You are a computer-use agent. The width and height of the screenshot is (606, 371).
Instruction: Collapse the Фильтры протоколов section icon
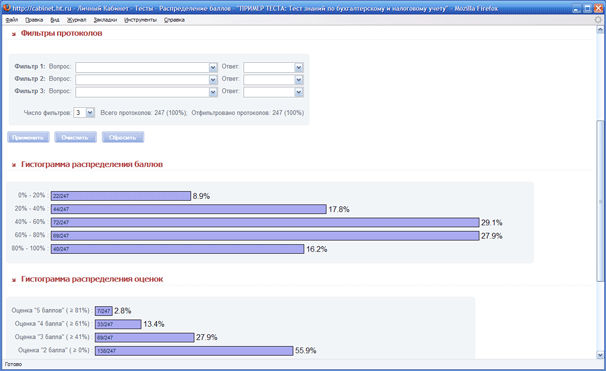14,34
